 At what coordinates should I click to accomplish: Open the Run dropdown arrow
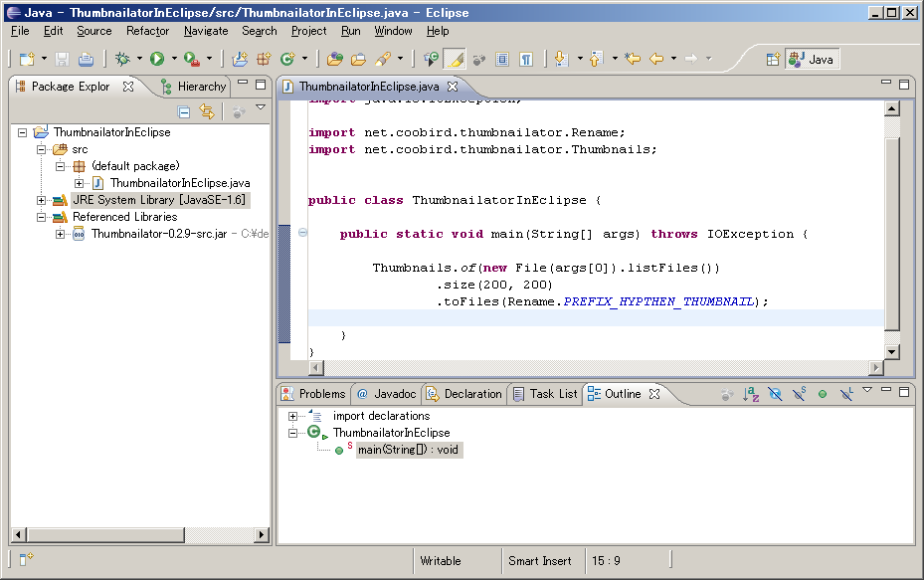174,59
